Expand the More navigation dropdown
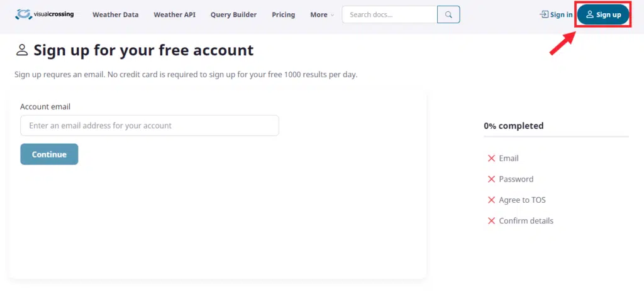This screenshot has height=297, width=644. coord(322,14)
